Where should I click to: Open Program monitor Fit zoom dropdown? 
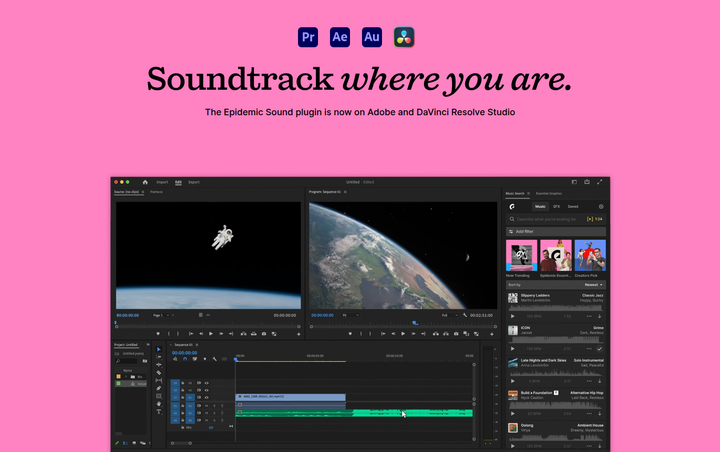(351, 315)
